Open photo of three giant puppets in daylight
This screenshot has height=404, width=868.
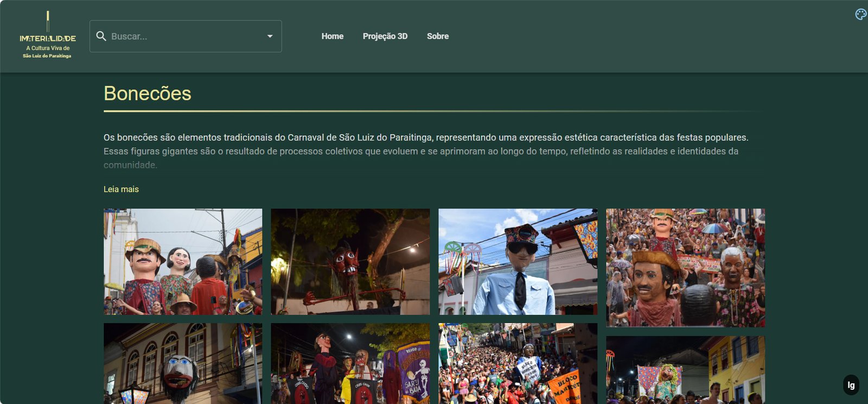pos(183,262)
